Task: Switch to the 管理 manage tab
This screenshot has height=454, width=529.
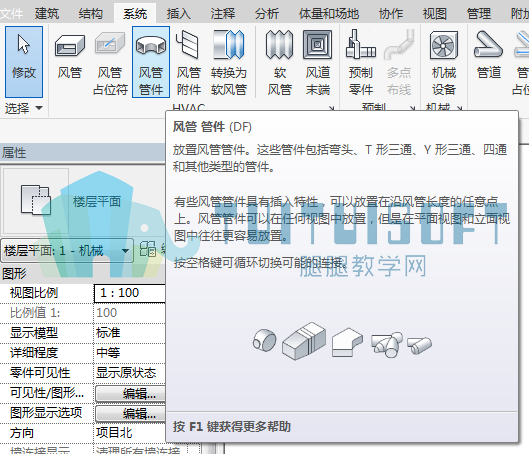Action: (479, 14)
